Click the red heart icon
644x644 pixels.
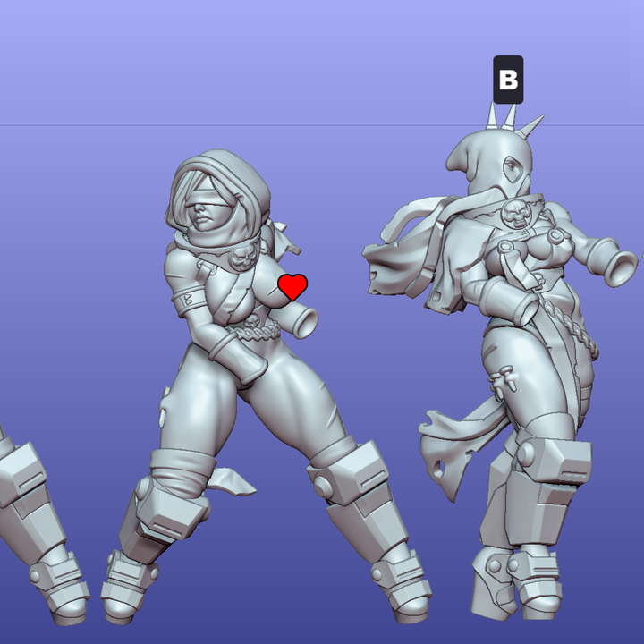[x=292, y=286]
